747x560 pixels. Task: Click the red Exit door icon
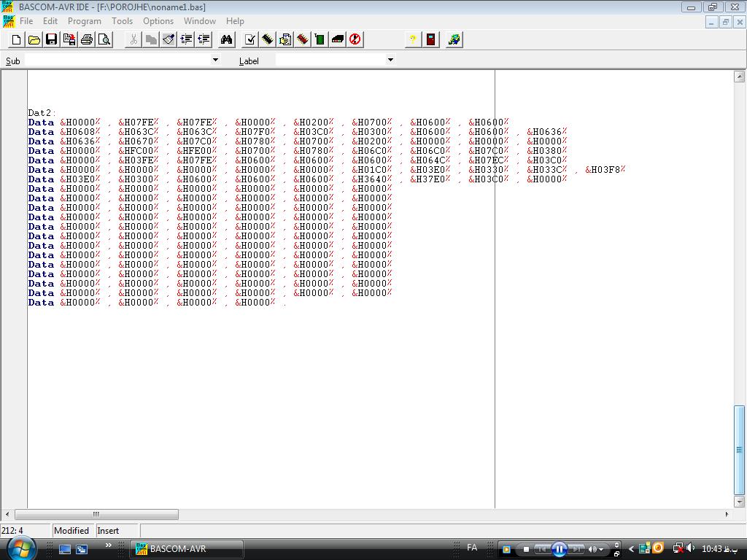point(431,39)
